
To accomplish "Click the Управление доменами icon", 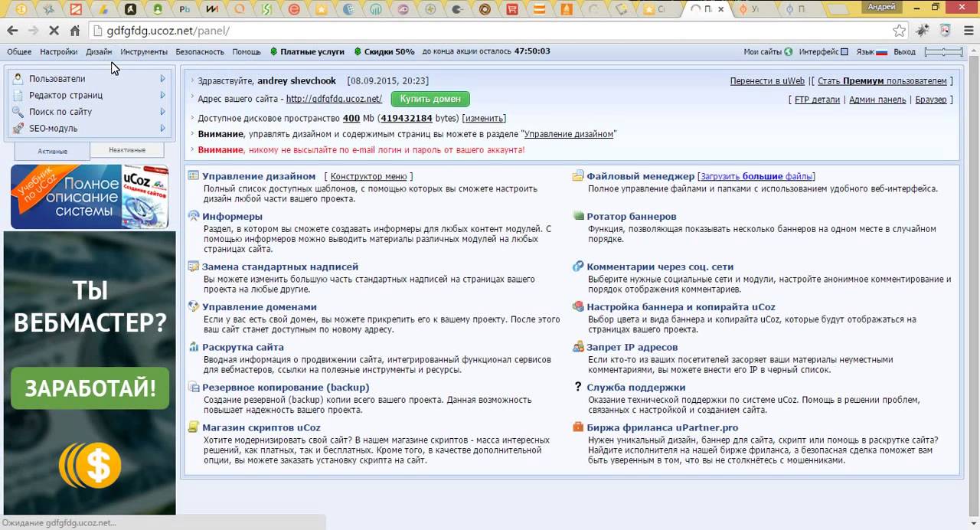I will pyautogui.click(x=194, y=306).
